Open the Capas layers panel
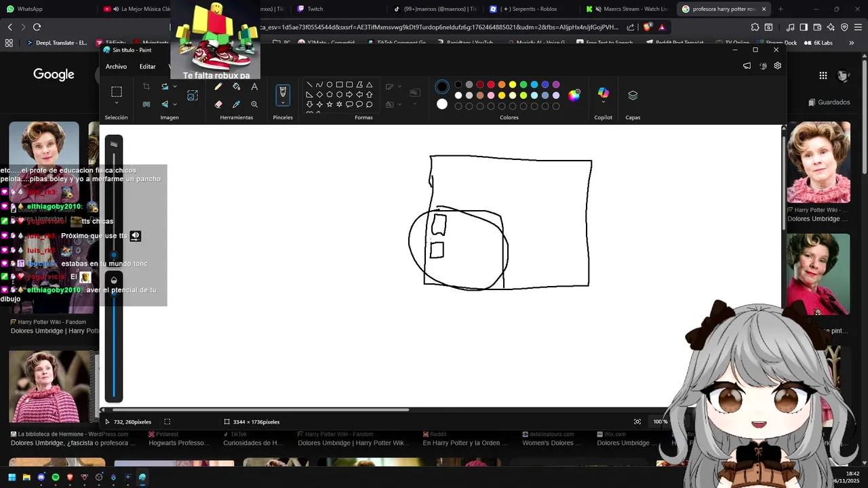Image resolution: width=868 pixels, height=488 pixels. (x=633, y=96)
